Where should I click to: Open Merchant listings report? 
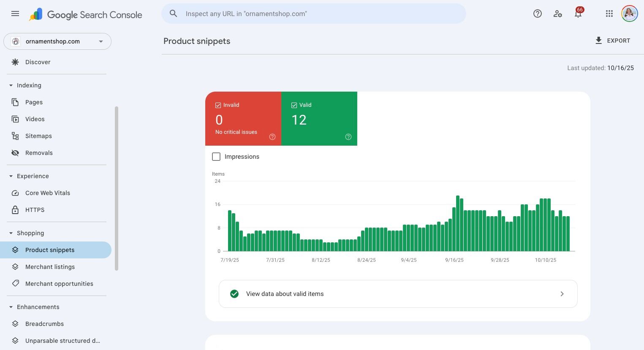click(50, 267)
